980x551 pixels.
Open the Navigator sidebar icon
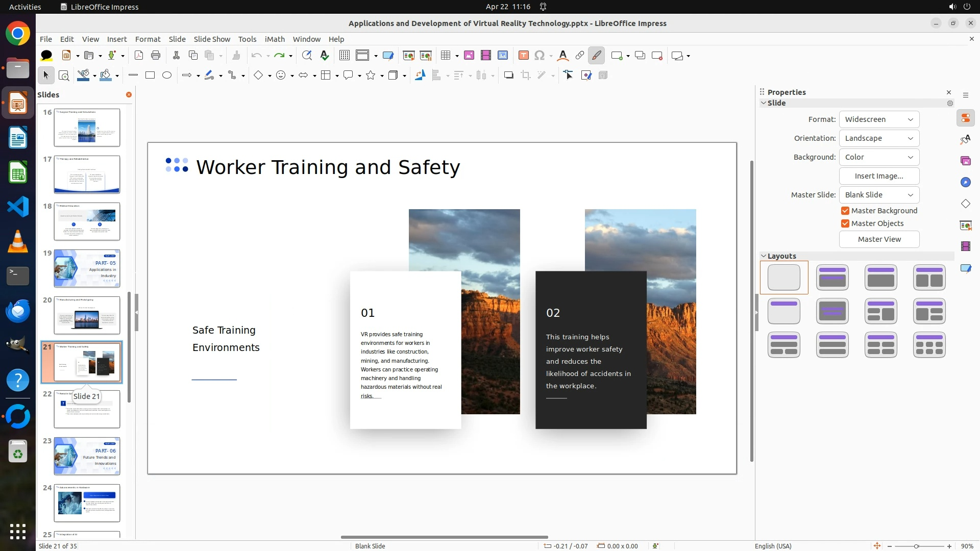[965, 182]
